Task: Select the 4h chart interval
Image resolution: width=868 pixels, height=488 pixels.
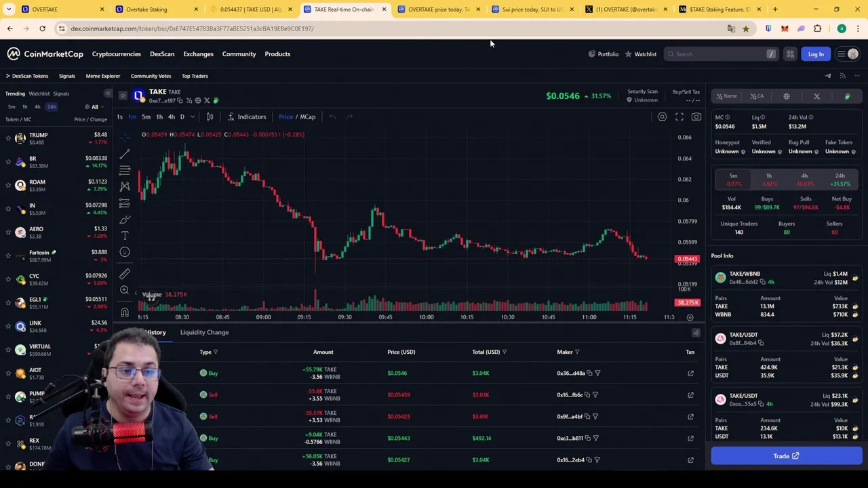Action: (171, 117)
